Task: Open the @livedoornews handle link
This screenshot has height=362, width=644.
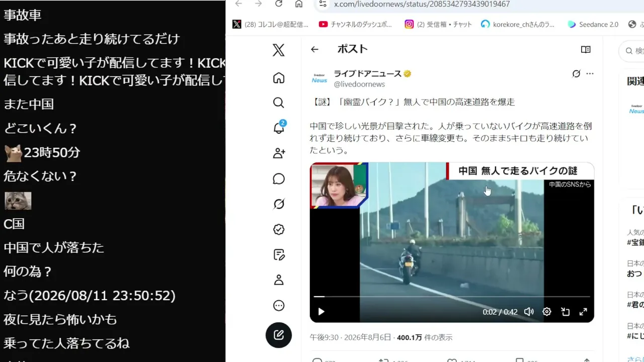Action: [359, 84]
